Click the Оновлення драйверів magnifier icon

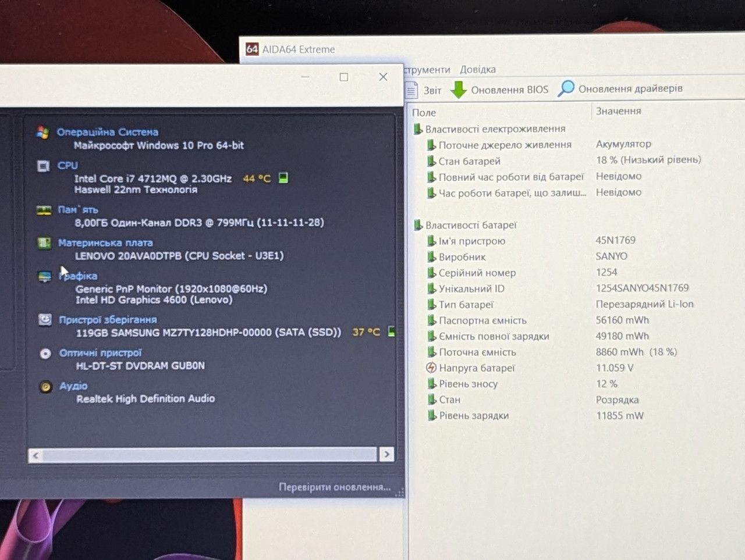pos(566,88)
